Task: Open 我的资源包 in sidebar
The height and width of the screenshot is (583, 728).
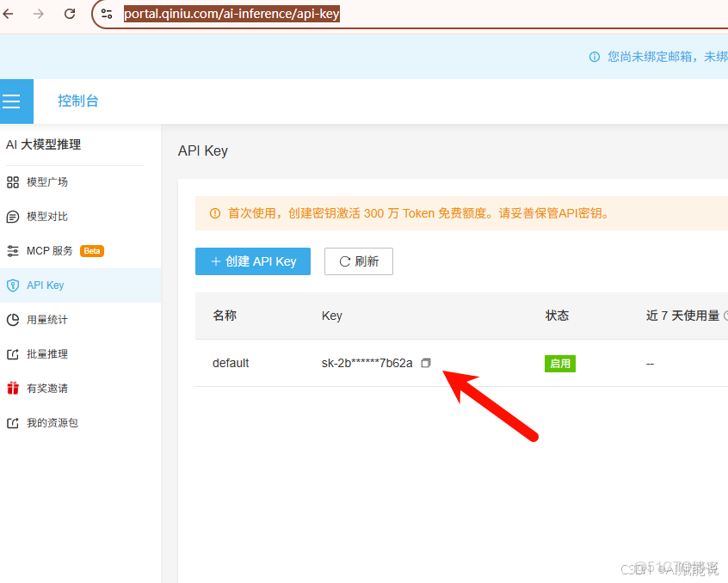Action: click(52, 422)
